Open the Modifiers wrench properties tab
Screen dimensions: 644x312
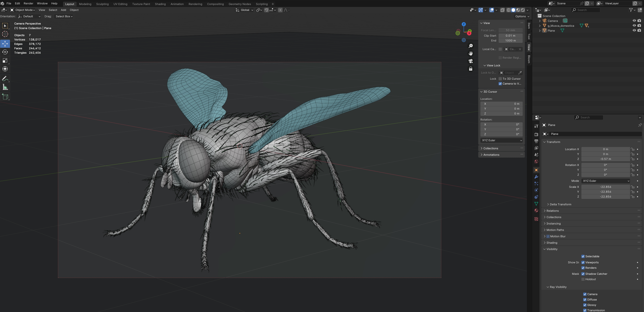pos(536,177)
